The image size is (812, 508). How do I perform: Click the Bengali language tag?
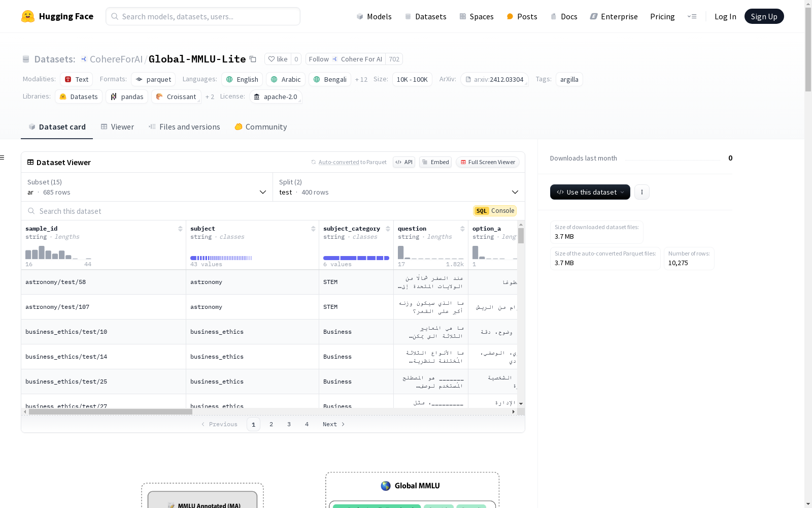pyautogui.click(x=330, y=79)
